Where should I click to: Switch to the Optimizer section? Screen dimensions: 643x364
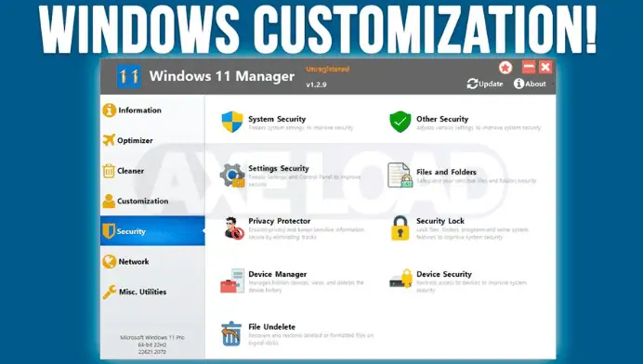pos(152,140)
